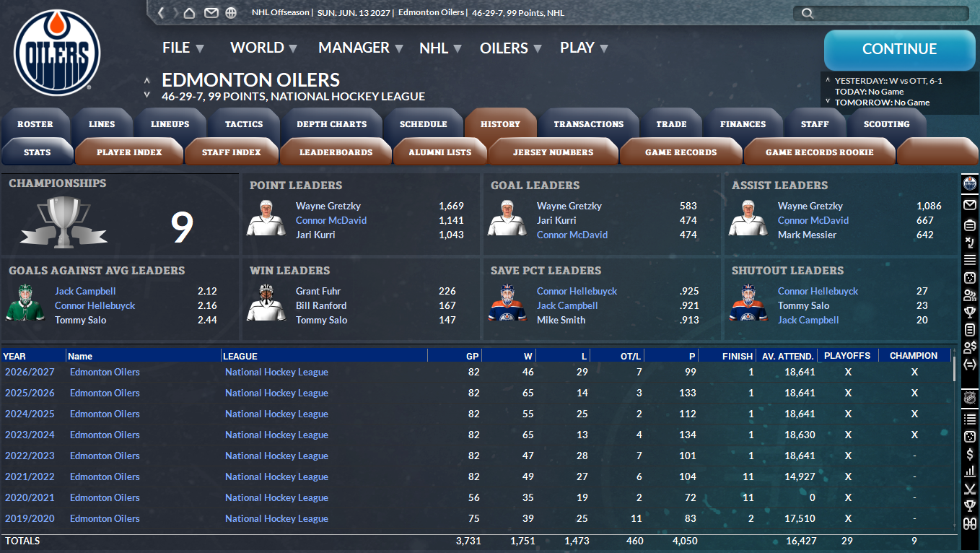Open the JERSEY NUMBERS sub-tab

(x=554, y=152)
